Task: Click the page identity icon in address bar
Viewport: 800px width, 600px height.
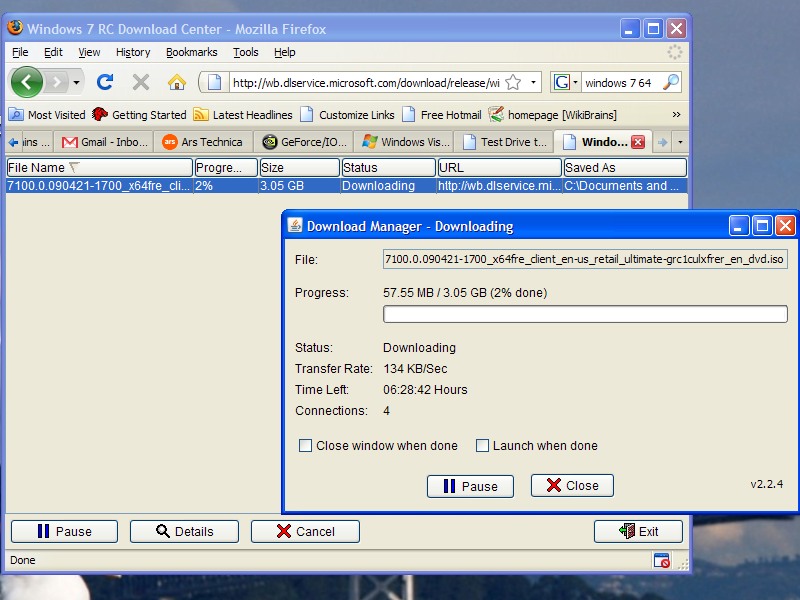Action: 214,82
